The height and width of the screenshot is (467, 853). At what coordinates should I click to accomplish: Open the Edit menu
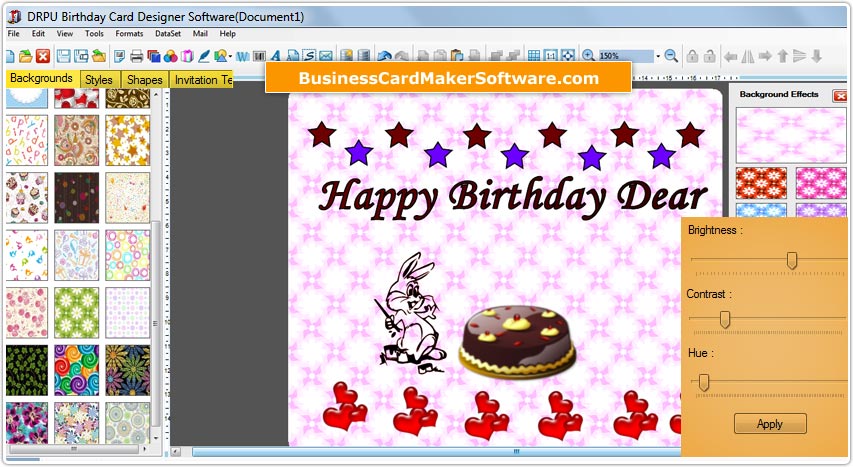pos(38,34)
